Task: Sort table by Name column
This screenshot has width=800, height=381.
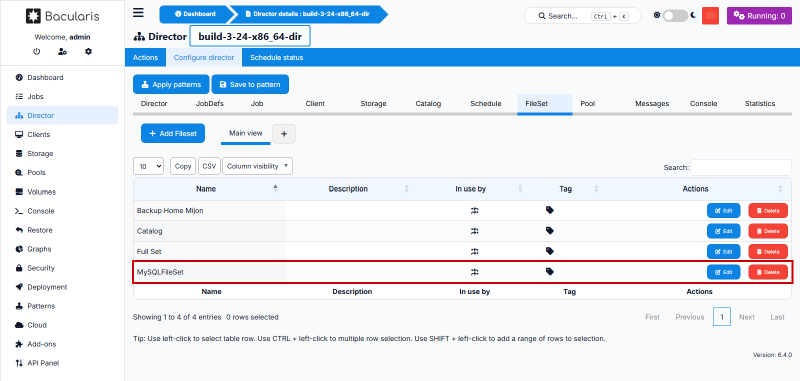Action: (x=206, y=189)
